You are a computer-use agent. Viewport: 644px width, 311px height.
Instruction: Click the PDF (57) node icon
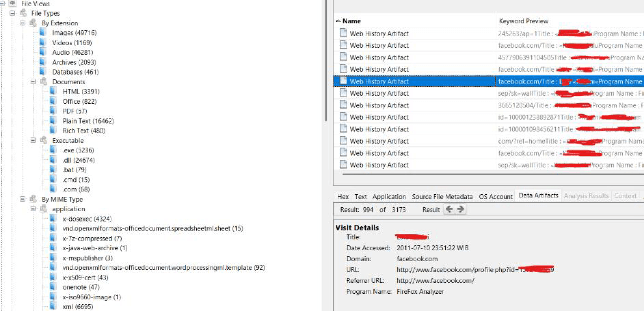tap(53, 111)
